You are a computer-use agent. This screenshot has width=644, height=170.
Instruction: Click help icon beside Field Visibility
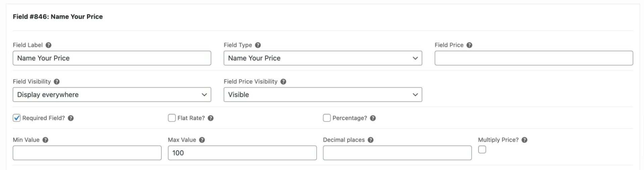[57, 82]
